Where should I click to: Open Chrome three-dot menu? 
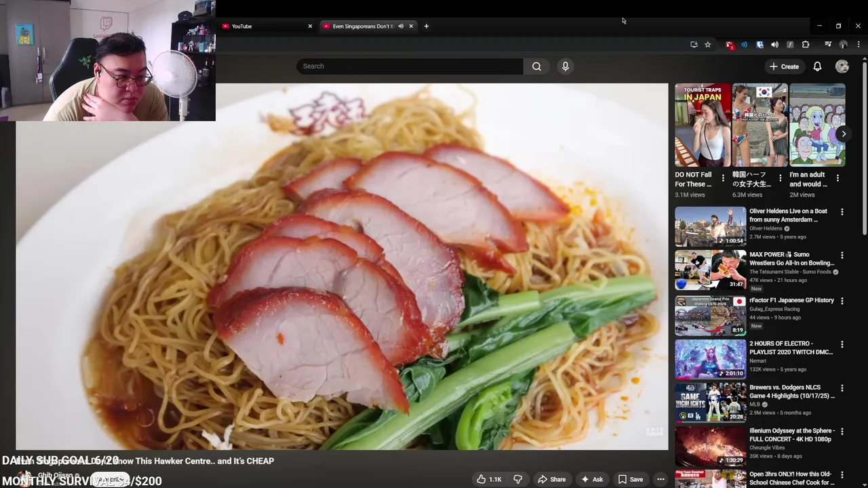pos(859,45)
